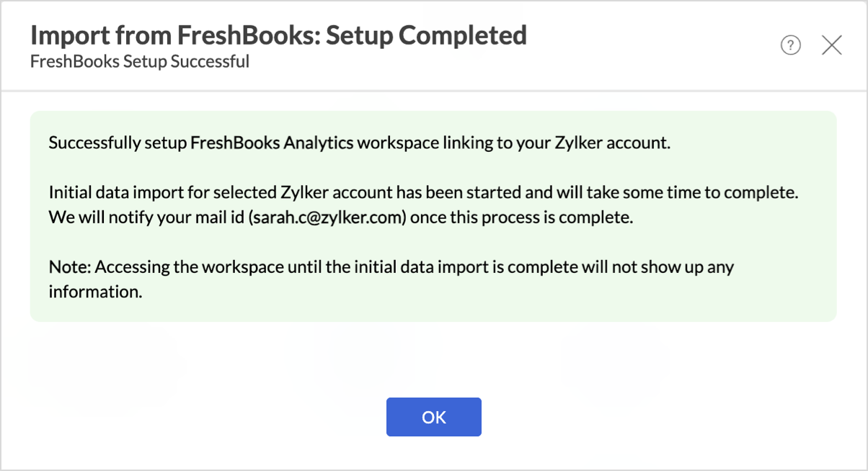The height and width of the screenshot is (471, 868).
Task: Open the help question mark icon
Action: tap(791, 46)
